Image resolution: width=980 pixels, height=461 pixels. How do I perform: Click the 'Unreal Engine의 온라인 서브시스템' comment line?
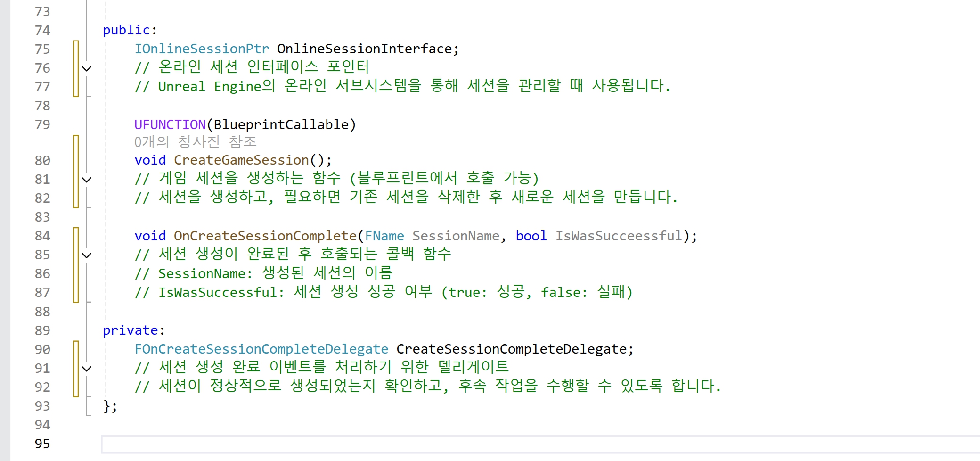(402, 86)
